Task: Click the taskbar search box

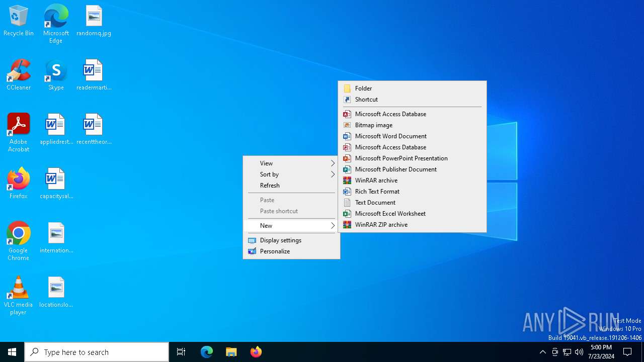Action: 97,352
